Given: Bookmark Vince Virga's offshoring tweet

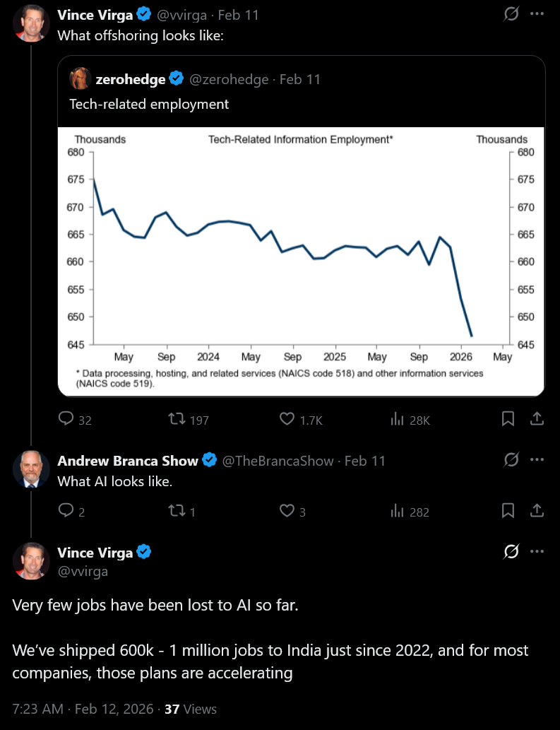Looking at the screenshot, I should tap(508, 419).
